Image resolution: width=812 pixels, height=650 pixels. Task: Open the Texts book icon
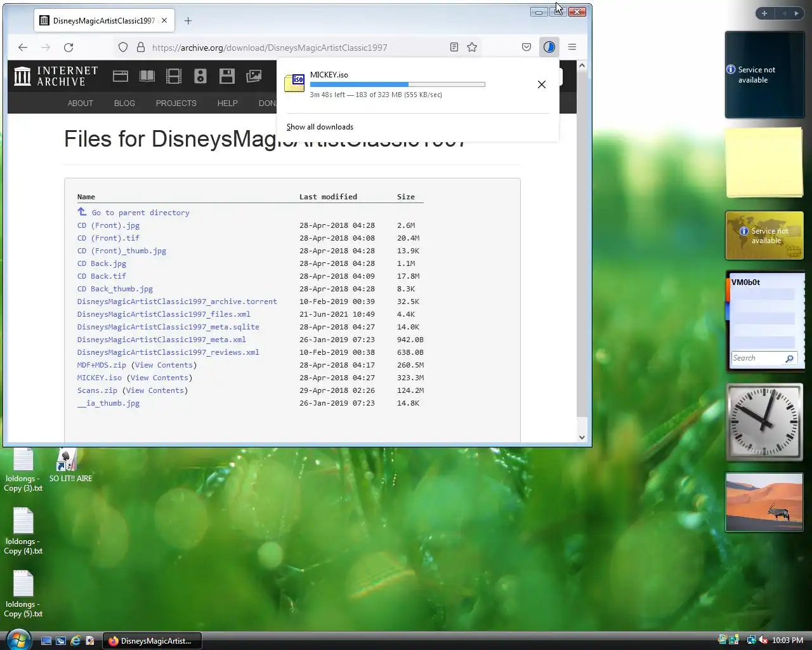(147, 76)
